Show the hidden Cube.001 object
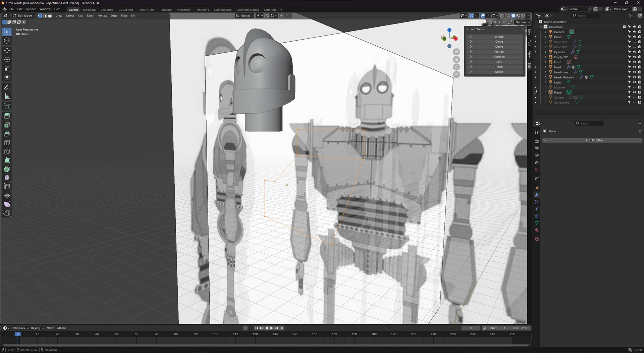This screenshot has width=644, height=353. pyautogui.click(x=634, y=42)
